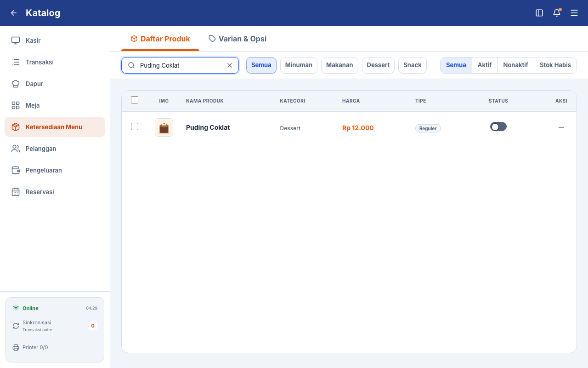Image resolution: width=588 pixels, height=368 pixels.
Task: Go to Dapur in the sidebar
Action: click(55, 84)
